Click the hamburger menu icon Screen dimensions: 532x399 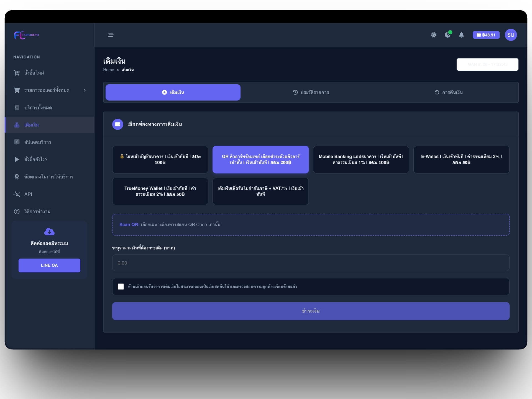click(111, 35)
